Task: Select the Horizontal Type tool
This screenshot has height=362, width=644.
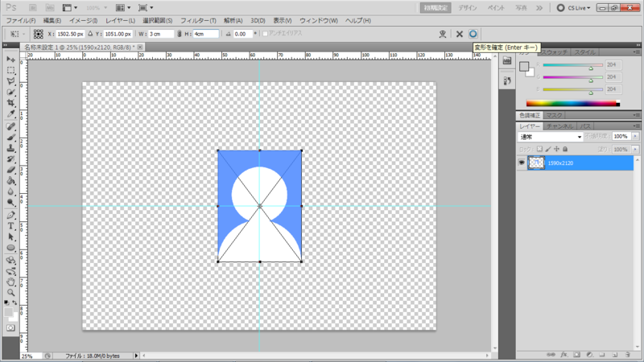Action: [10, 226]
